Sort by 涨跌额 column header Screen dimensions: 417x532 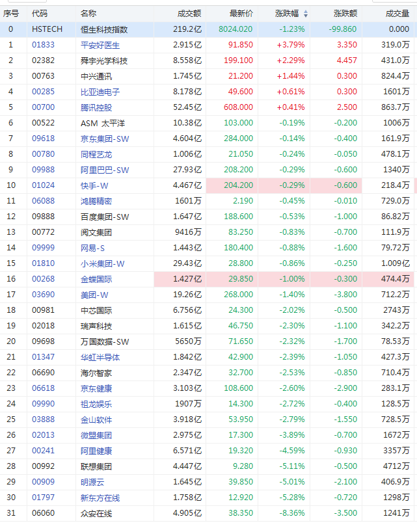pyautogui.click(x=345, y=14)
